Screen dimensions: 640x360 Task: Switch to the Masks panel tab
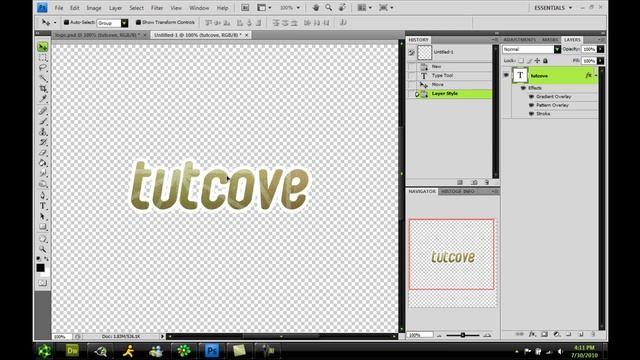point(550,40)
